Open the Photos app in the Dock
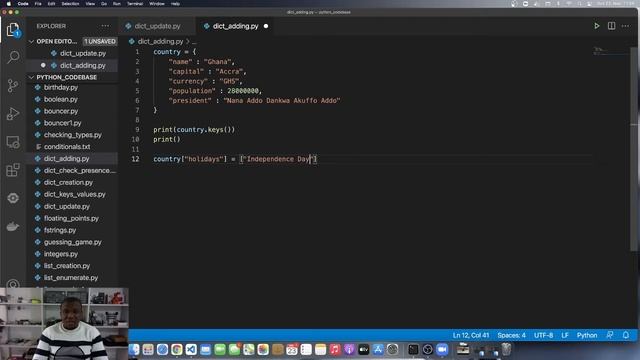640x360 pixels. [263, 349]
